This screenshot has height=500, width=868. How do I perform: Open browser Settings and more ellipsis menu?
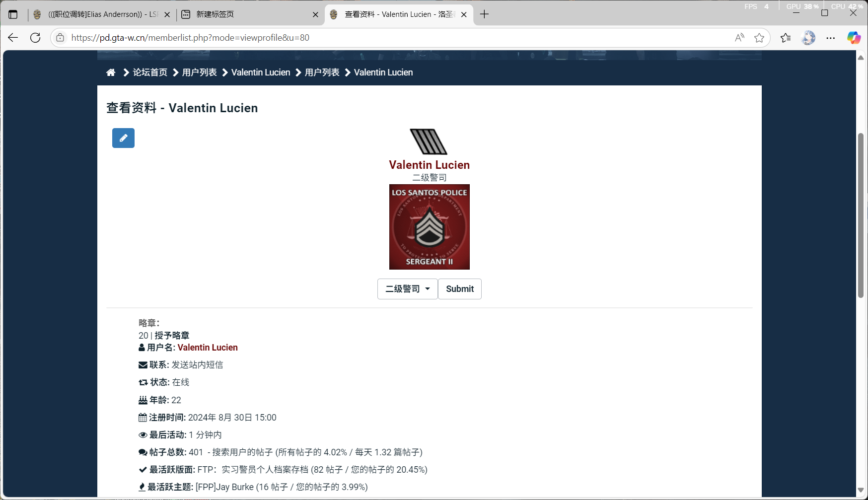coord(831,38)
